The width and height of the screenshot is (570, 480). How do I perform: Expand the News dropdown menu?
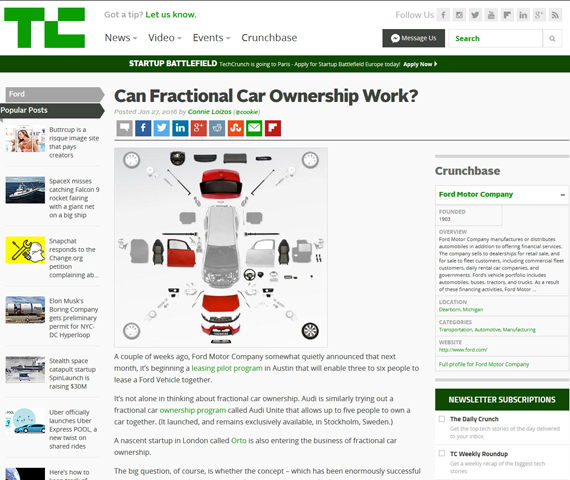[x=121, y=38]
